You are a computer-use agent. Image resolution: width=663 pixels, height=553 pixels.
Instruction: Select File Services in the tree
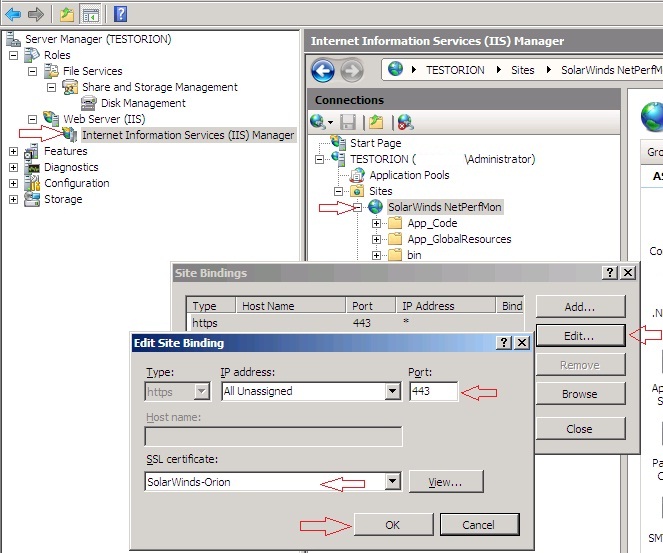pos(93,71)
